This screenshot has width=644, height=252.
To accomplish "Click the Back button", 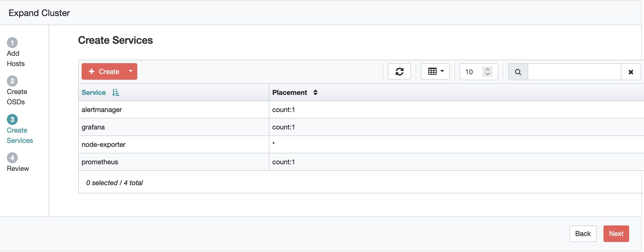I will [x=583, y=234].
